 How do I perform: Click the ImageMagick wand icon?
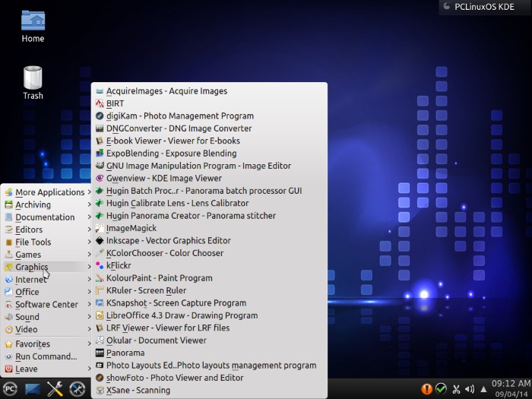(x=100, y=228)
